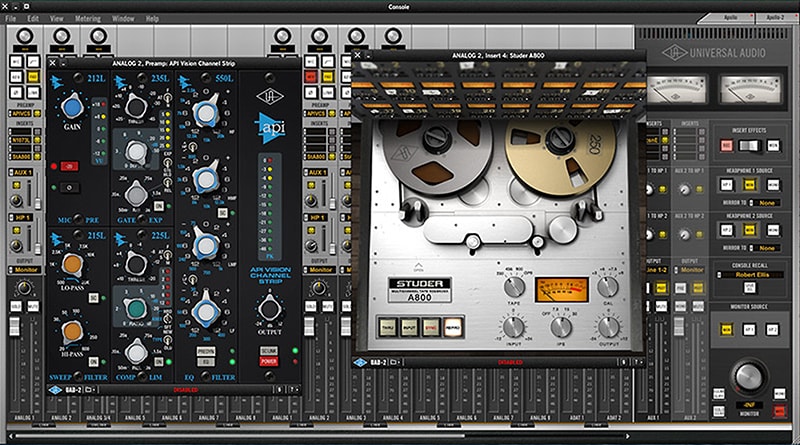Click the Studer OUTPUT level knob
800x445 pixels.
click(608, 327)
